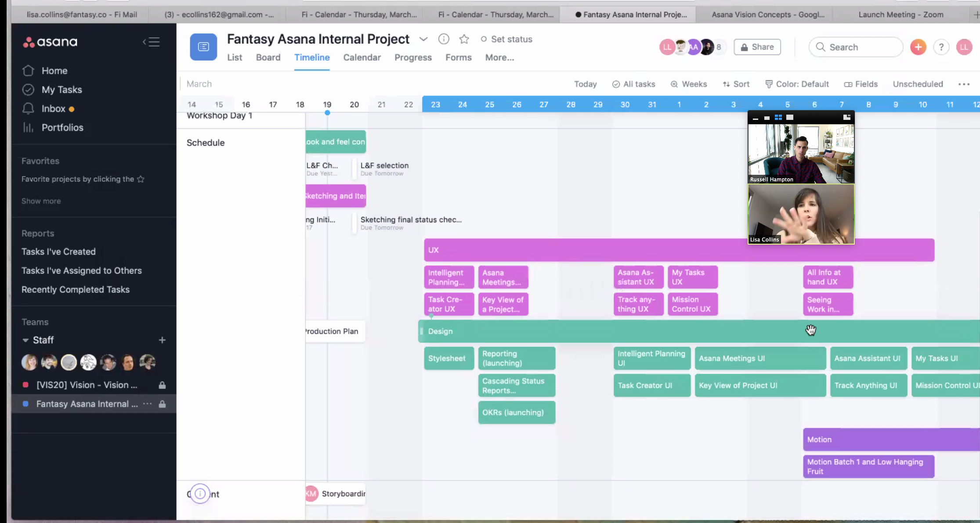Add to Staff team with plus icon
The width and height of the screenshot is (980, 523).
tap(162, 340)
